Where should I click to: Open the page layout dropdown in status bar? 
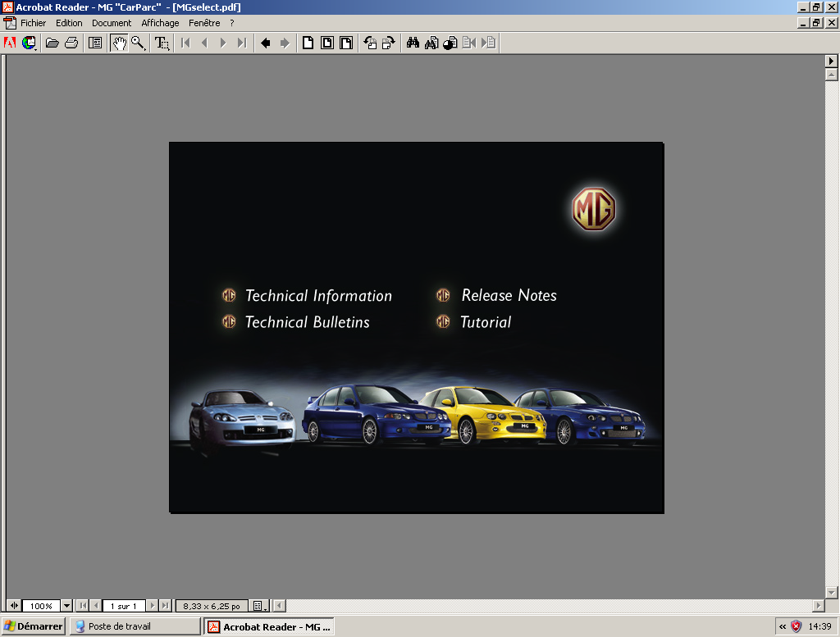click(x=260, y=606)
